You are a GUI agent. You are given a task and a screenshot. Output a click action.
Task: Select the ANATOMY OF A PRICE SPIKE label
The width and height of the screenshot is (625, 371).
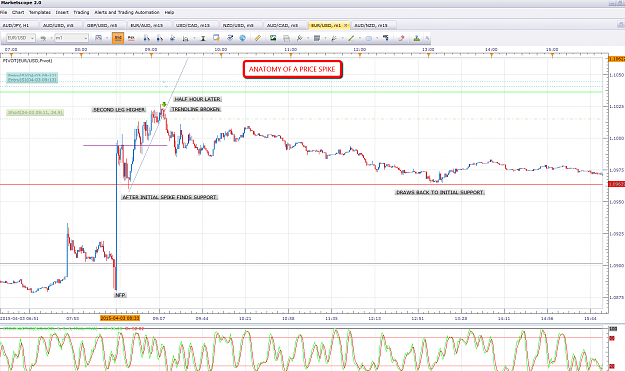[292, 69]
